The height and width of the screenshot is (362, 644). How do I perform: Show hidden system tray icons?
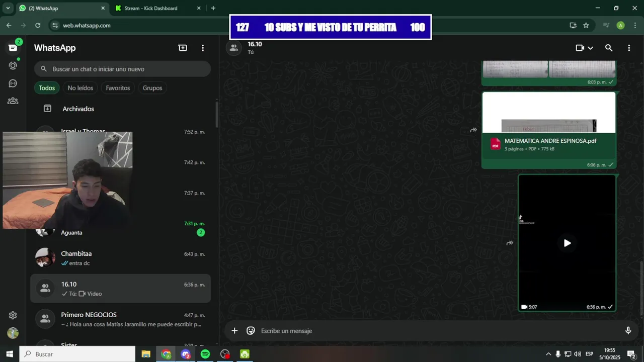[548, 354]
